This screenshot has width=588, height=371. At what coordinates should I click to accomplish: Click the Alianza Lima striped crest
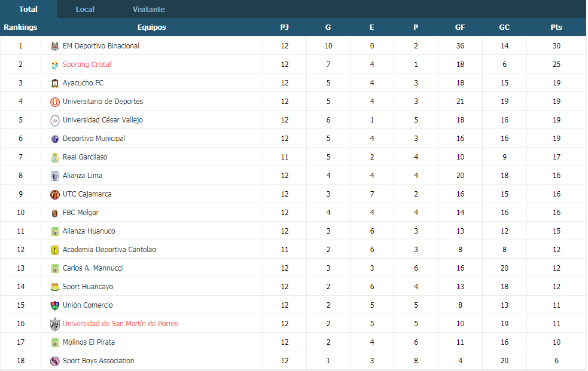coord(55,176)
